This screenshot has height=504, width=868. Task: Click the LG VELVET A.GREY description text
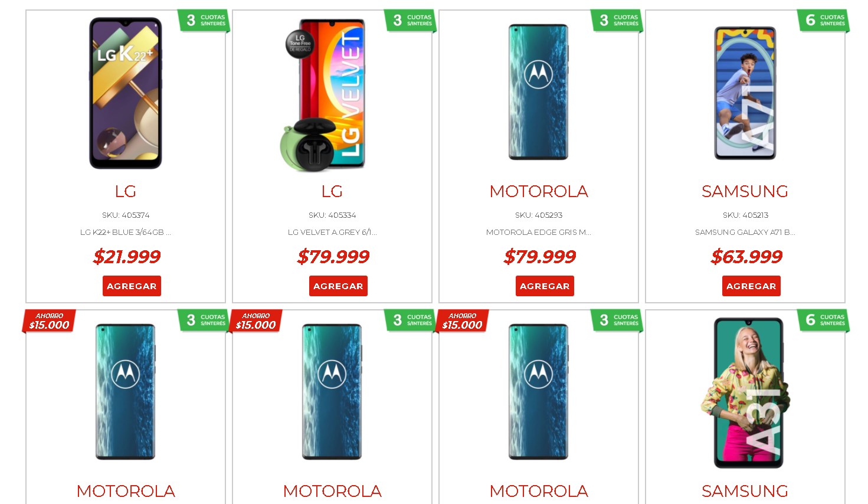[x=332, y=232]
